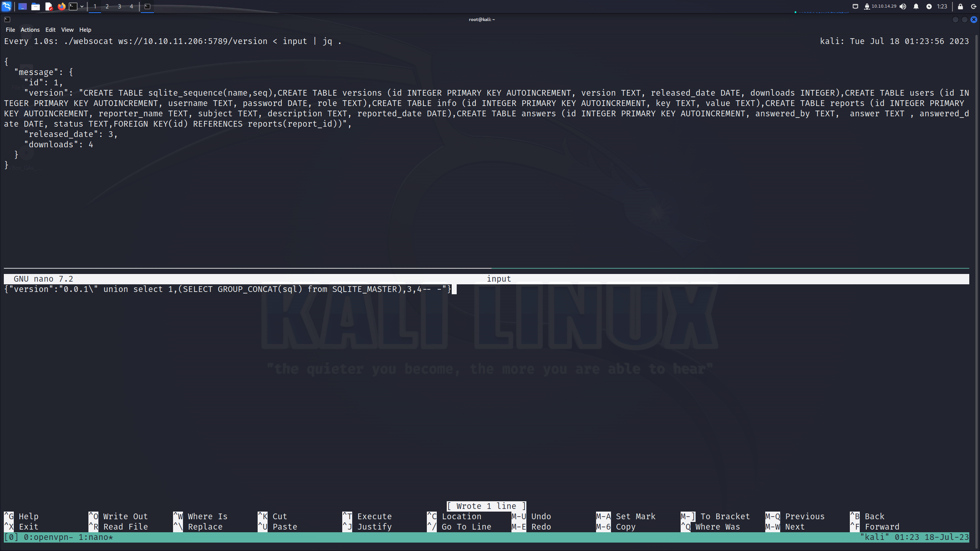The width and height of the screenshot is (980, 551).
Task: Click the 'M-6 Copy' nano shortcut
Action: pos(616,527)
